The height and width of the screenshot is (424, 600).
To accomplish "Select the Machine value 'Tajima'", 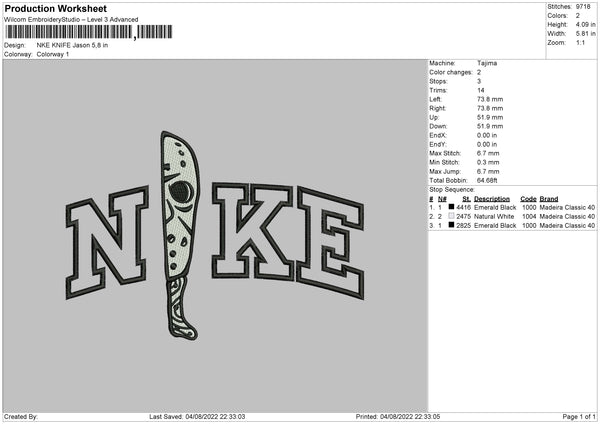I will click(x=487, y=63).
